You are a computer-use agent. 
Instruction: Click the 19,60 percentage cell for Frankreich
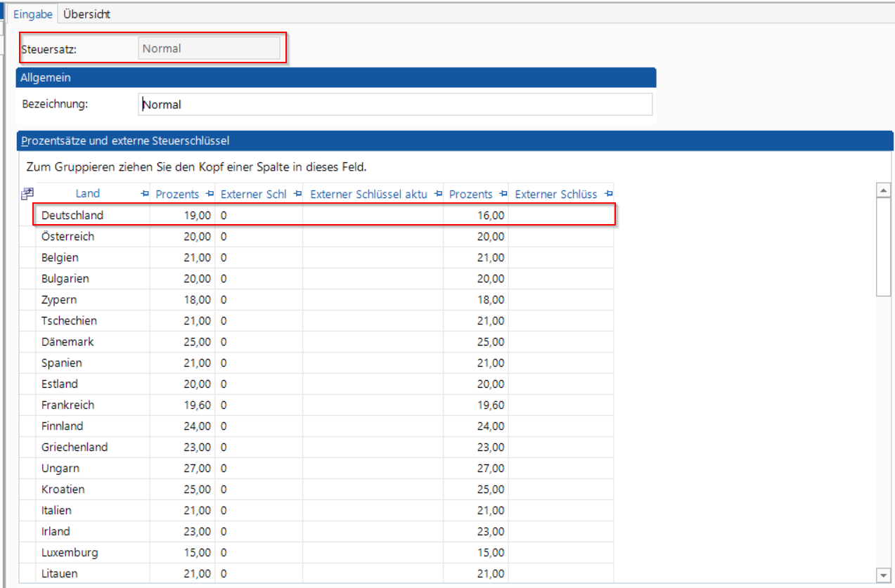(x=183, y=405)
